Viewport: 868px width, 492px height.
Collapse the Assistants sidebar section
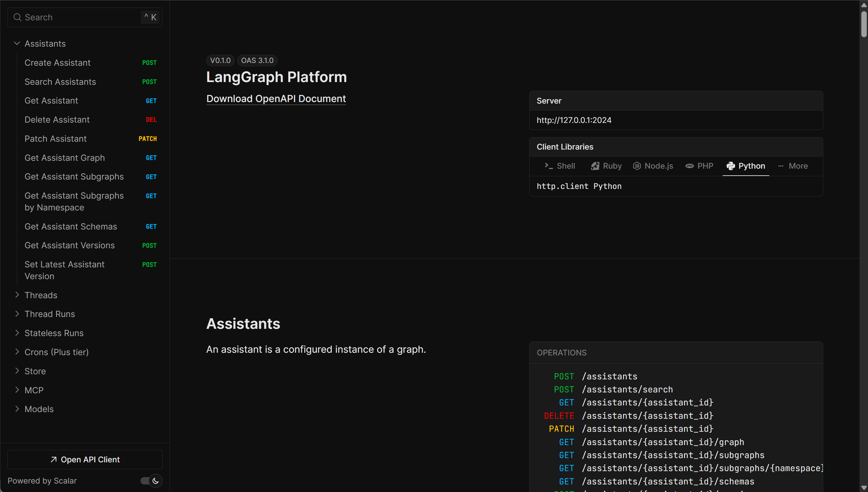click(17, 44)
